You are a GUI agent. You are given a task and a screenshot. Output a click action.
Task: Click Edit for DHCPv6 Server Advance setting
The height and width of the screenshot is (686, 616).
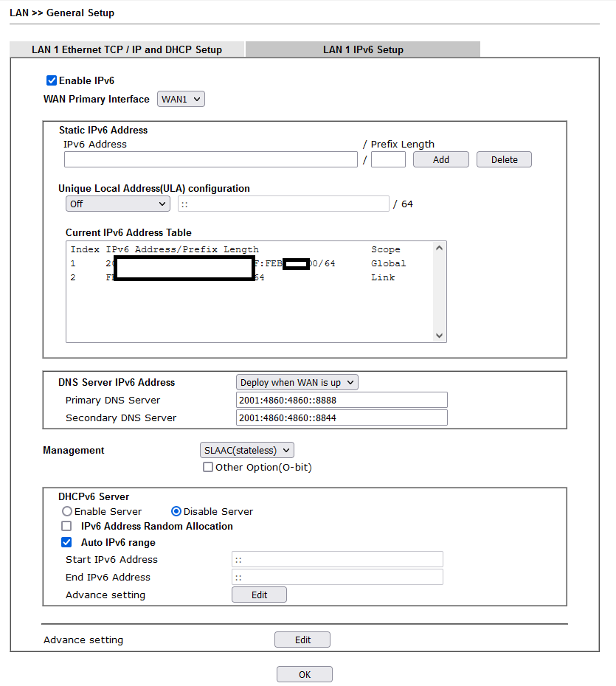click(x=259, y=595)
